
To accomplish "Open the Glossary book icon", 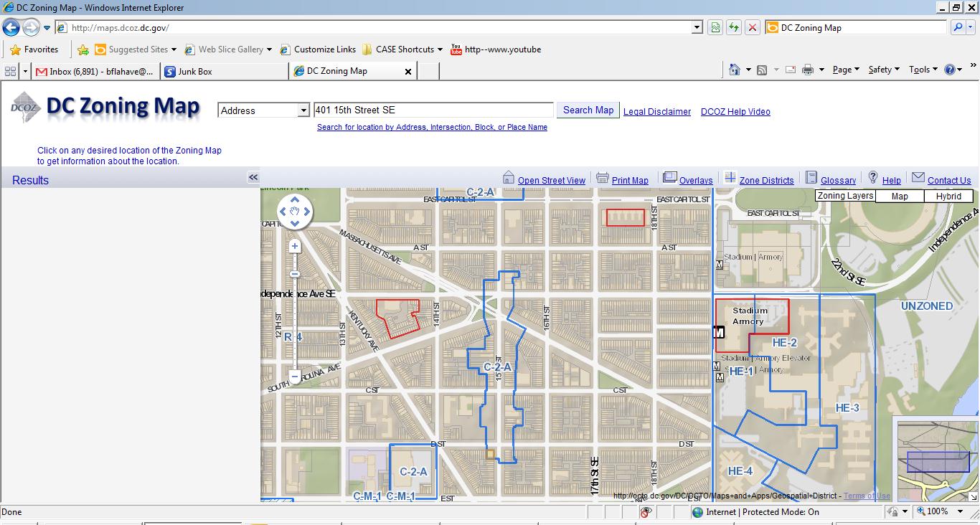I will [811, 178].
